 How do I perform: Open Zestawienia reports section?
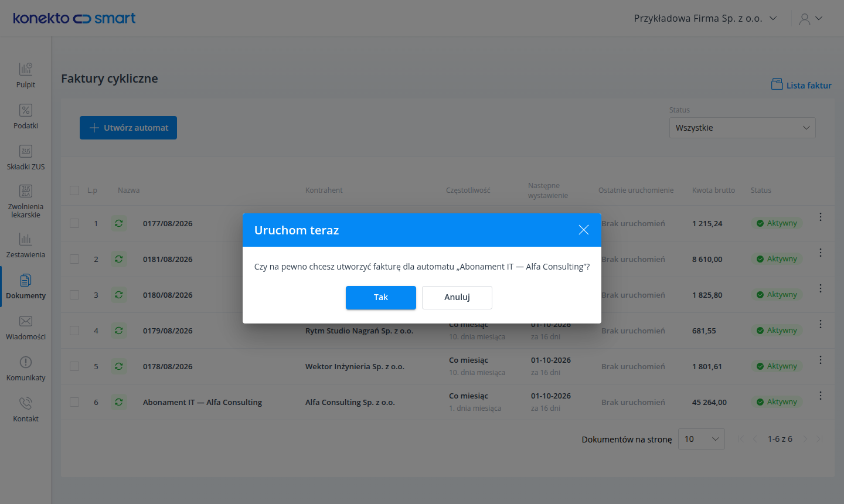(x=26, y=246)
